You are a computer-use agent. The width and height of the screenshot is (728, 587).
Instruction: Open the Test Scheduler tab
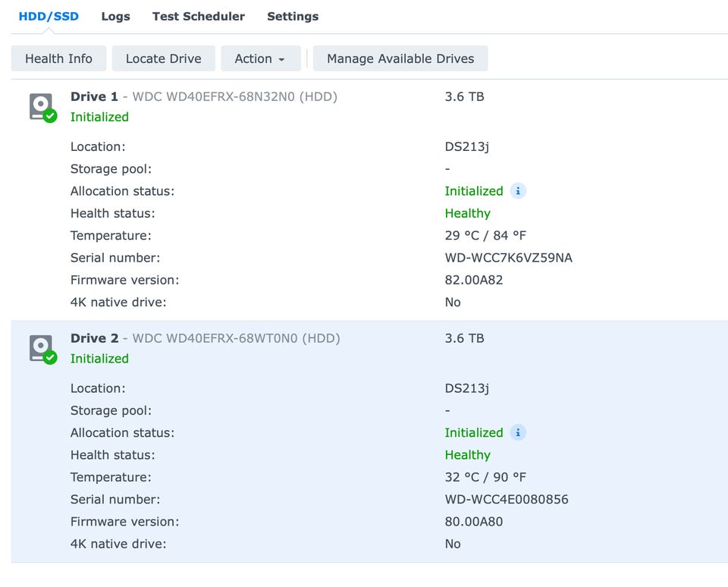pyautogui.click(x=198, y=16)
